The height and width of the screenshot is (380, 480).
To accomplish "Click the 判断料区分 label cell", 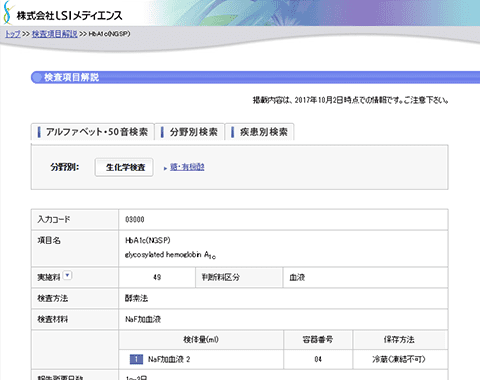I will [x=239, y=277].
